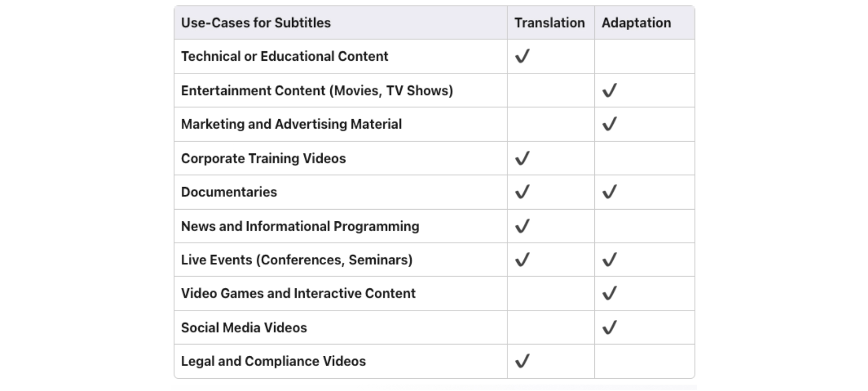868x391 pixels.
Task: Click the Video Games and Interactive Content label
Action: click(298, 293)
